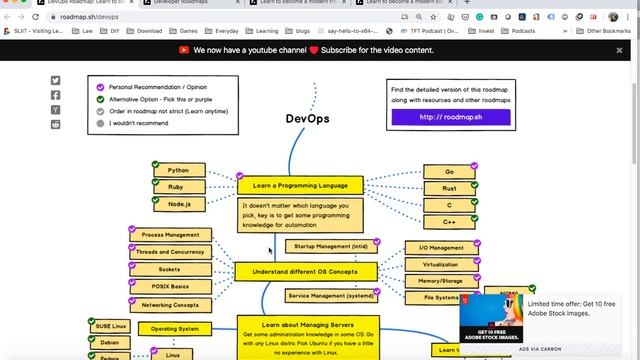Close the Developer Roadmaps tab

pos(238,2)
